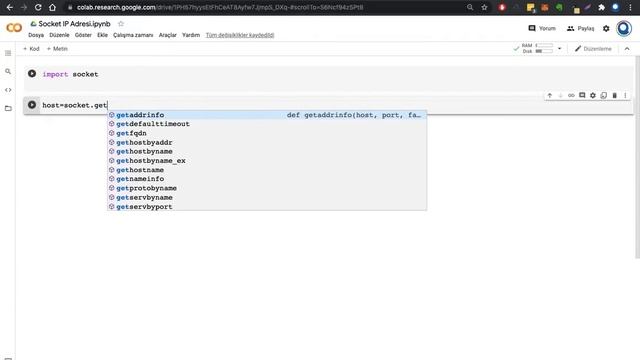Screen dimensions: 640x360
Task: Open code snippets sidebar icon
Action: [x=8, y=90]
